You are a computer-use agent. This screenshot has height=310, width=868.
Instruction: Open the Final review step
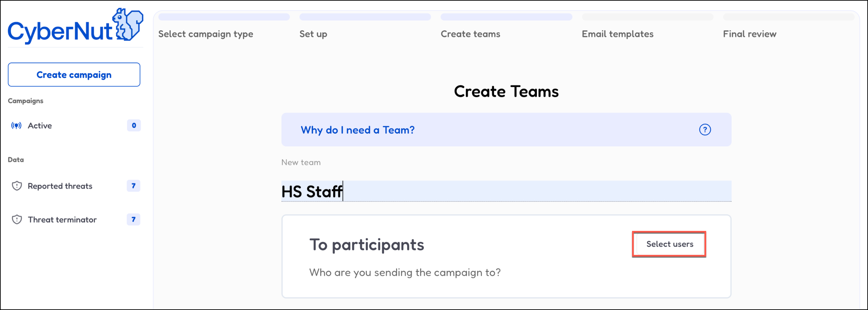750,34
